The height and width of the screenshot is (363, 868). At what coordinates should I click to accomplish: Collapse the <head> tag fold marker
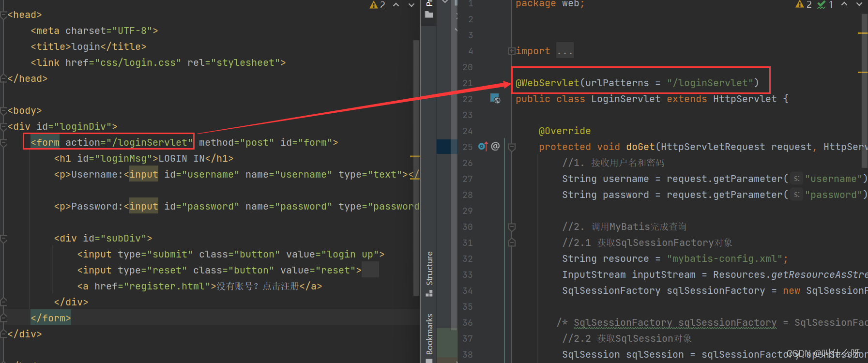tap(4, 15)
